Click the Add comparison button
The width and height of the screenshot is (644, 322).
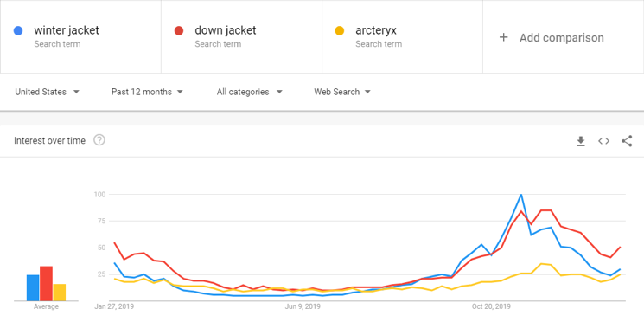coord(552,37)
